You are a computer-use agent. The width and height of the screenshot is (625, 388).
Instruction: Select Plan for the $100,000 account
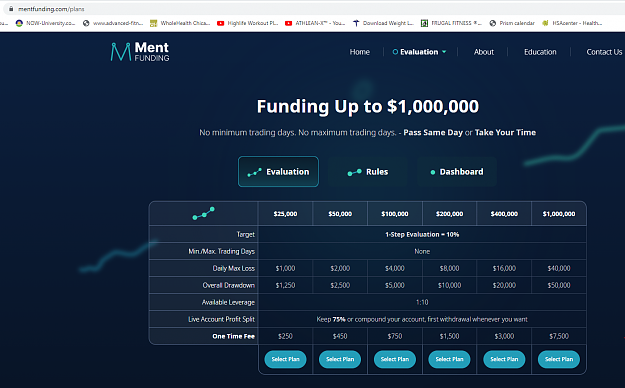[x=395, y=359]
